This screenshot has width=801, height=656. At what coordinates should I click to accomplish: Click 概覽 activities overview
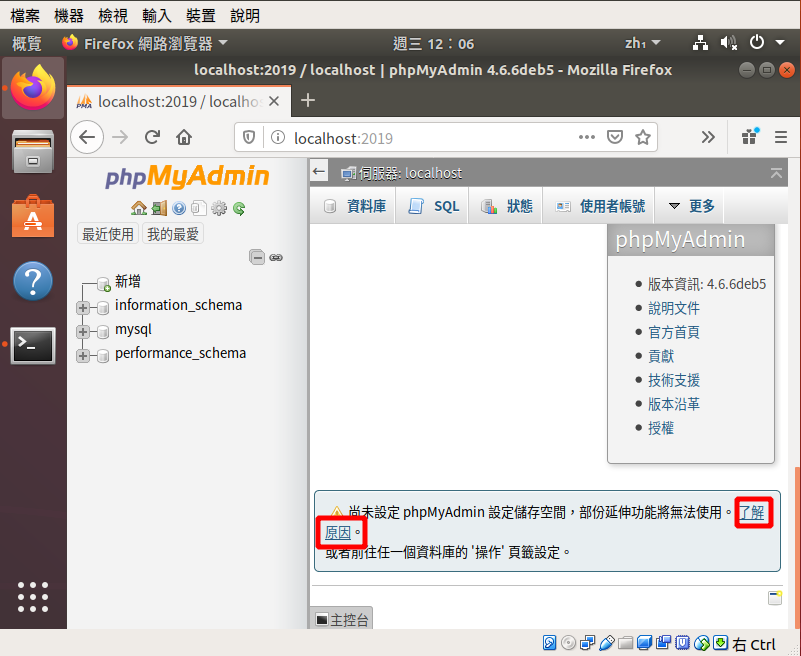[x=27, y=43]
